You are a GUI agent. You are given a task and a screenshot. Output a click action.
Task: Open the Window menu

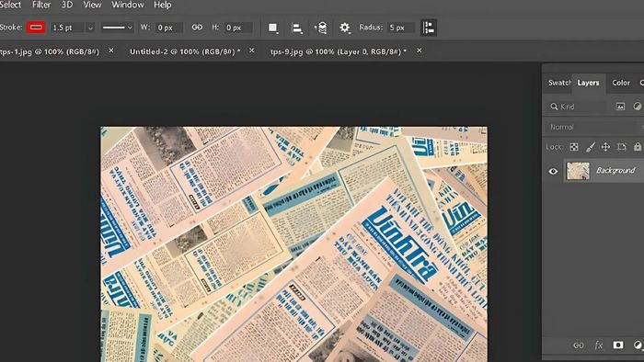[x=128, y=5]
